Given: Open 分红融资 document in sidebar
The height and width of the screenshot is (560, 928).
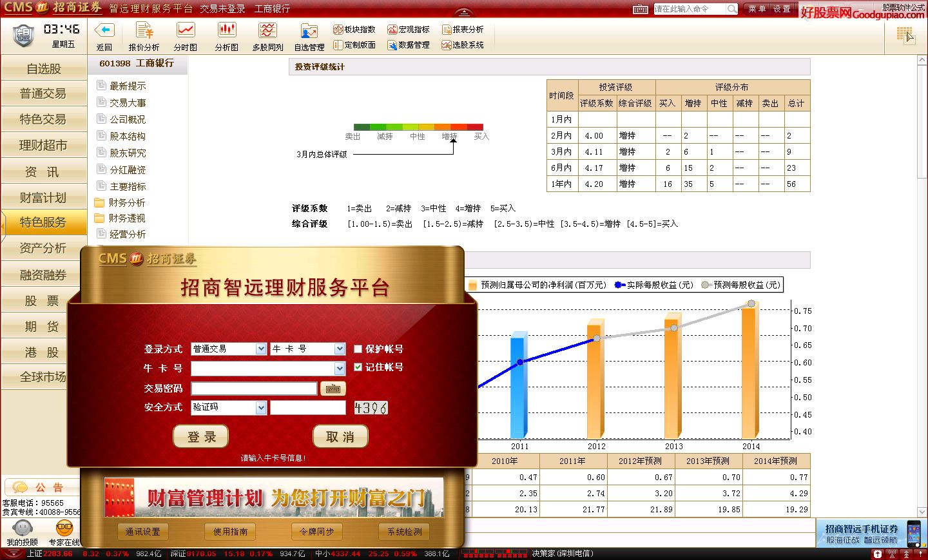Looking at the screenshot, I should (x=121, y=169).
